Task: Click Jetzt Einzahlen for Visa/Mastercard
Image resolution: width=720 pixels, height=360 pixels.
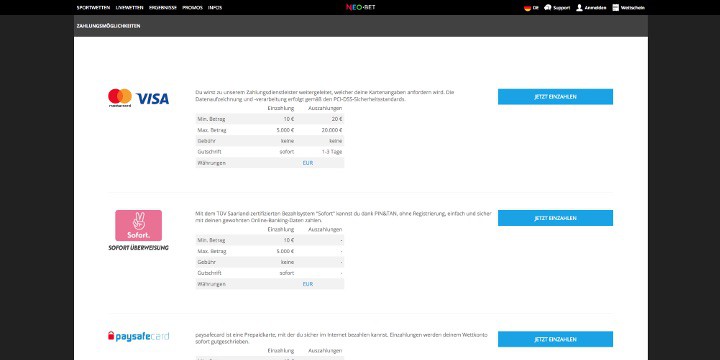Action: 555,97
